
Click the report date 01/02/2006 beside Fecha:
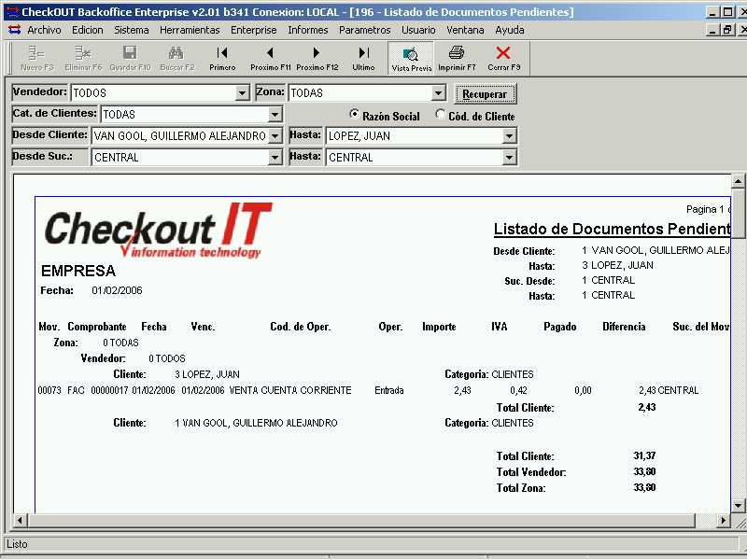coord(117,290)
